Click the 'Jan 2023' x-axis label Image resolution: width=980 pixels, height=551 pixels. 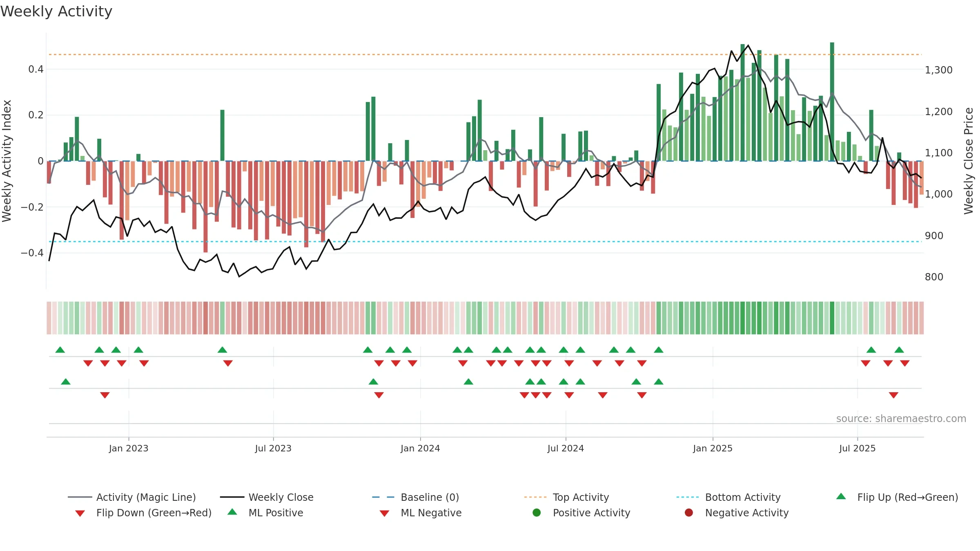pyautogui.click(x=129, y=448)
